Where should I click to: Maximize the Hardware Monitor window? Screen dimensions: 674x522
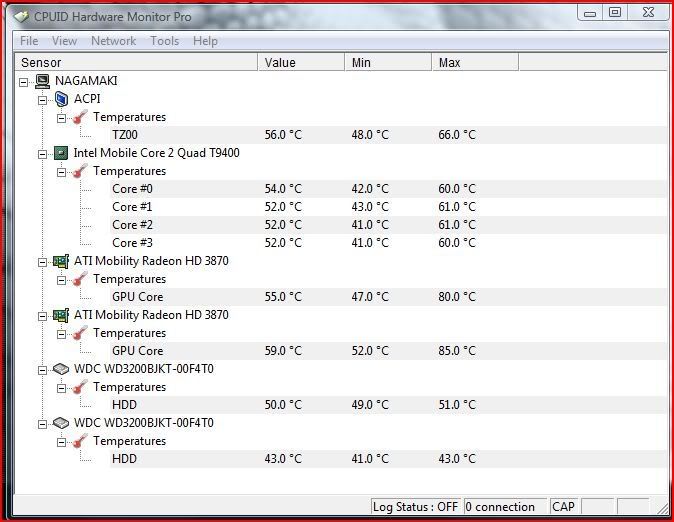(615, 13)
